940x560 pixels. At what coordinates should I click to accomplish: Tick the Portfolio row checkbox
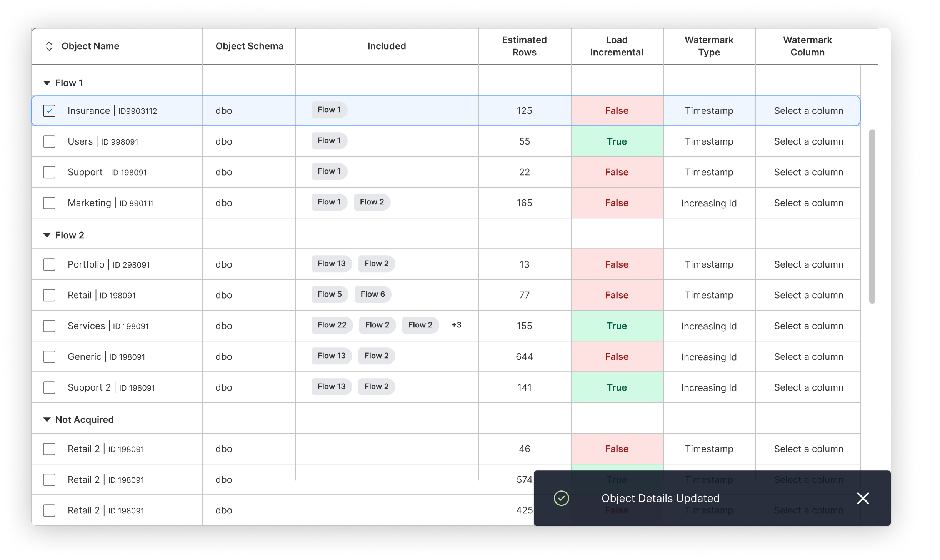point(49,264)
